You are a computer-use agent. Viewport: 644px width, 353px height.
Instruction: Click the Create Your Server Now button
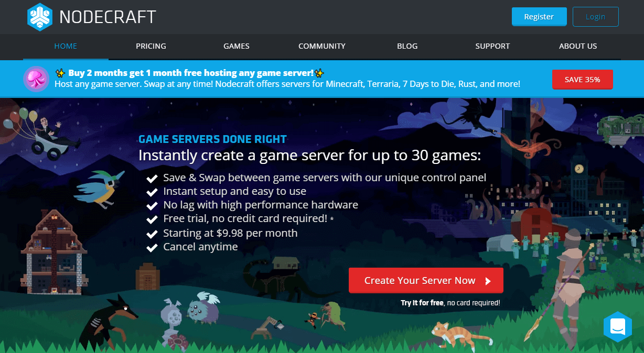pos(426,281)
